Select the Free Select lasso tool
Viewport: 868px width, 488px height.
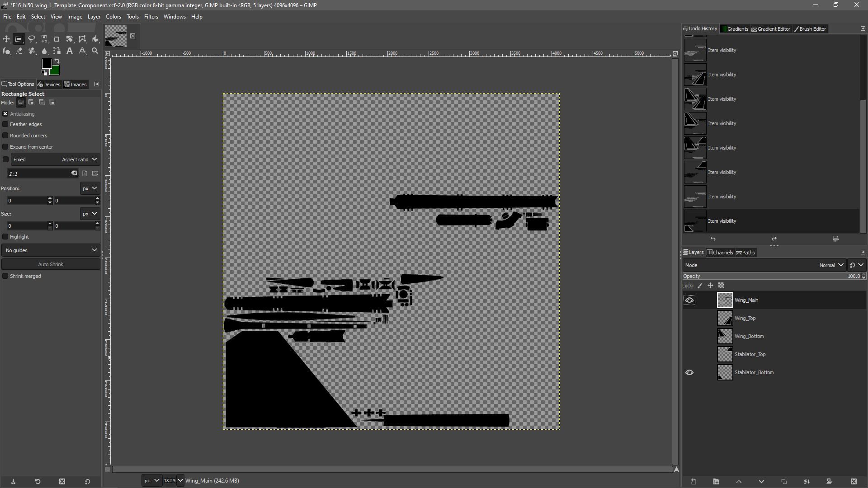(x=32, y=39)
